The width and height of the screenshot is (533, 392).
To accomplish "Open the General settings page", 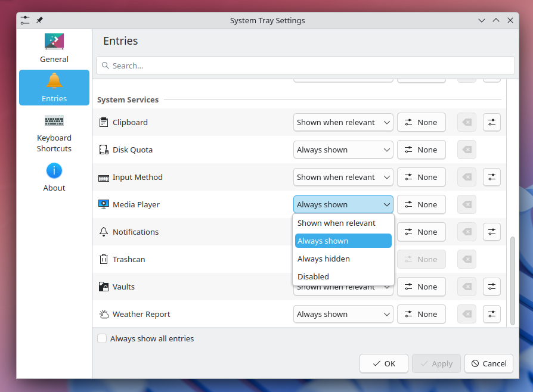I will [x=54, y=49].
